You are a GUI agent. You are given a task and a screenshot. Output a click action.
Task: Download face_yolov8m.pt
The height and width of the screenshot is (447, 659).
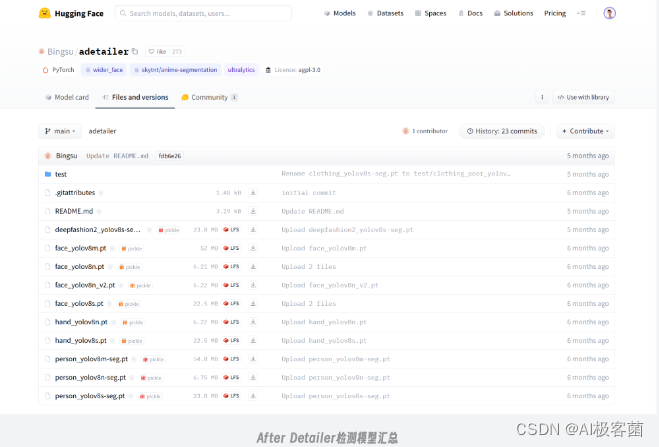point(253,248)
